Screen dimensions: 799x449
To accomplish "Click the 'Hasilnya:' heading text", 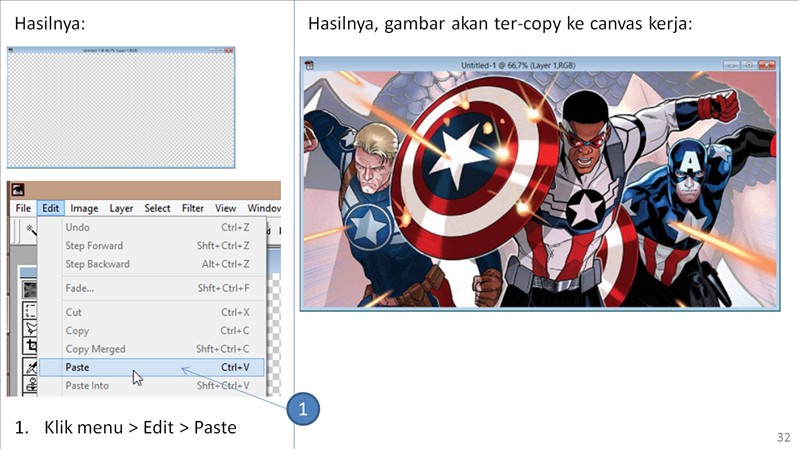I will click(x=50, y=23).
